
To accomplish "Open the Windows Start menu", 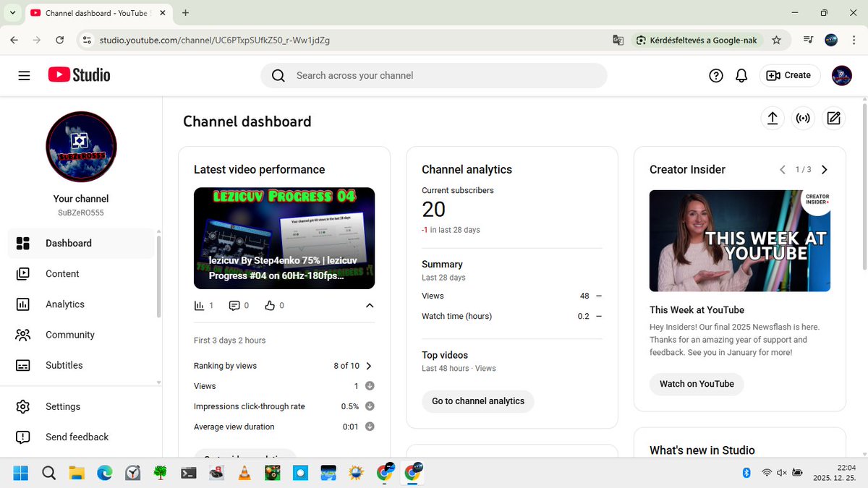I will point(20,473).
